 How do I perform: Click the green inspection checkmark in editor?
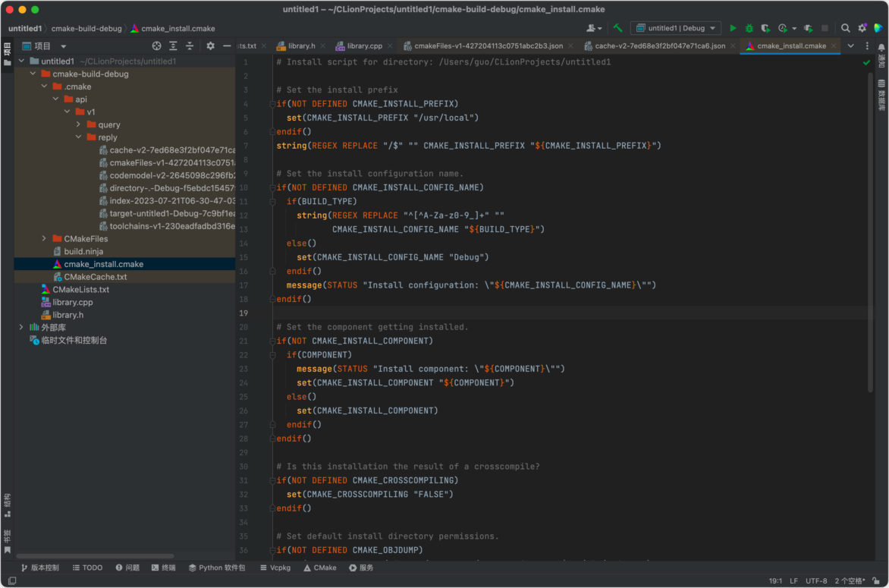866,62
